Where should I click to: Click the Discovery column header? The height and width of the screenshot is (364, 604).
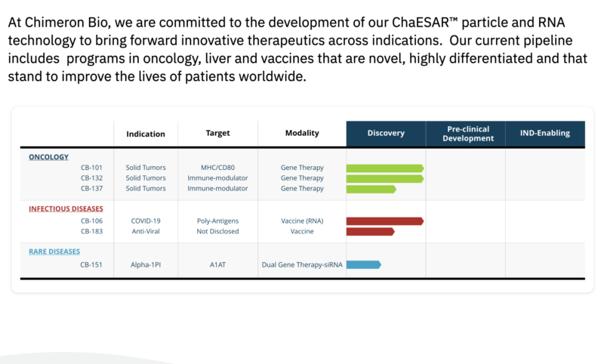(x=386, y=133)
